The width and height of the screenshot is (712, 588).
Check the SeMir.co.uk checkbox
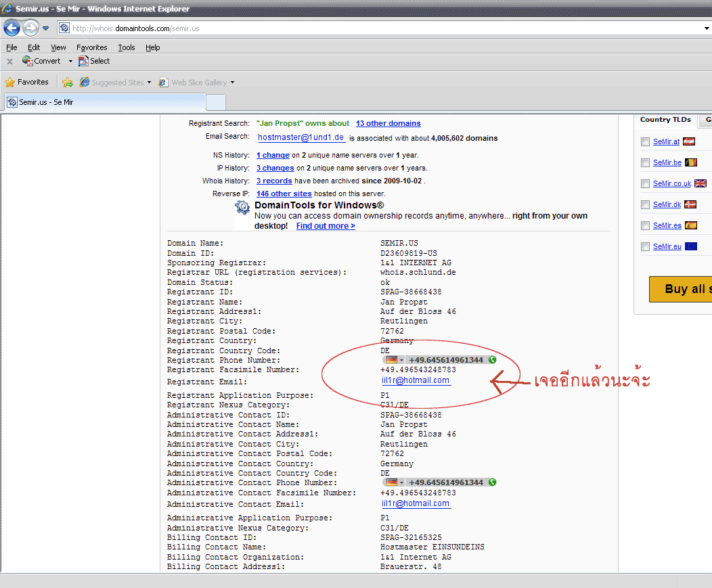645,183
